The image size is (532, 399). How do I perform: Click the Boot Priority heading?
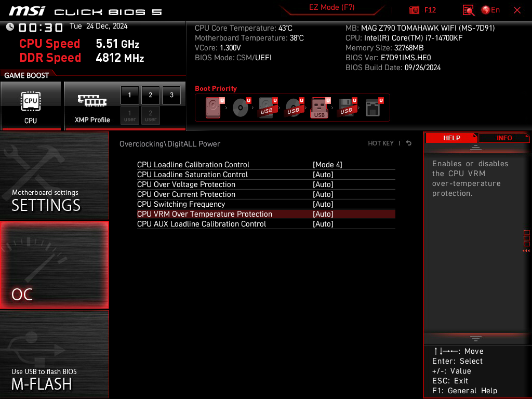[216, 88]
